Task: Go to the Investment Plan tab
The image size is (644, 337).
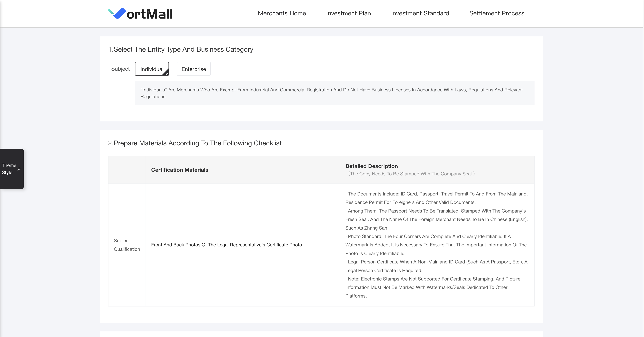Action: (x=348, y=13)
